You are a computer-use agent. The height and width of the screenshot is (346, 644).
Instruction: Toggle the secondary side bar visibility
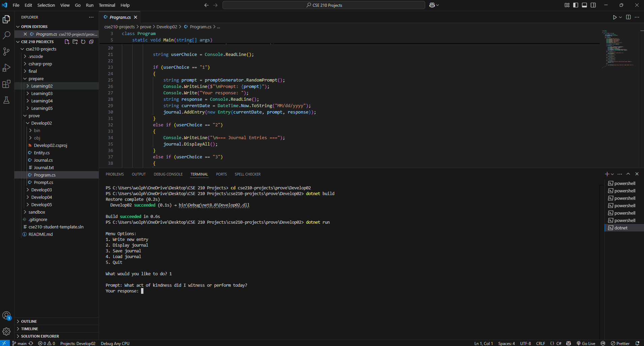(593, 5)
